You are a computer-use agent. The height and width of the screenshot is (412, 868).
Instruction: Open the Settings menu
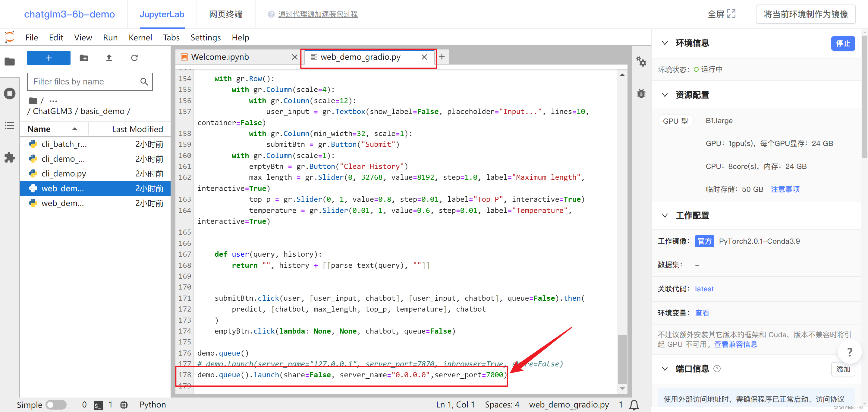pyautogui.click(x=206, y=37)
